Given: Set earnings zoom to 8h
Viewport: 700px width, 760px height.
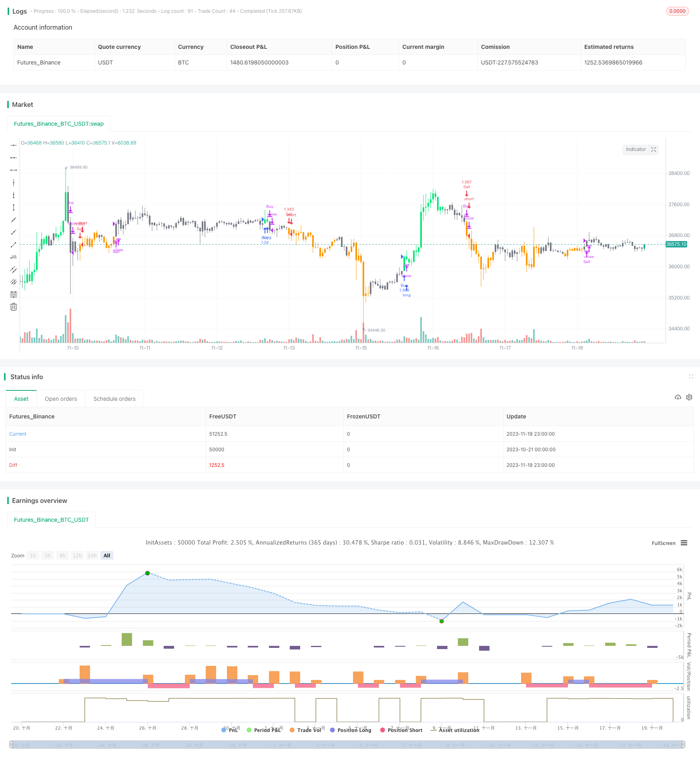Looking at the screenshot, I should point(62,555).
